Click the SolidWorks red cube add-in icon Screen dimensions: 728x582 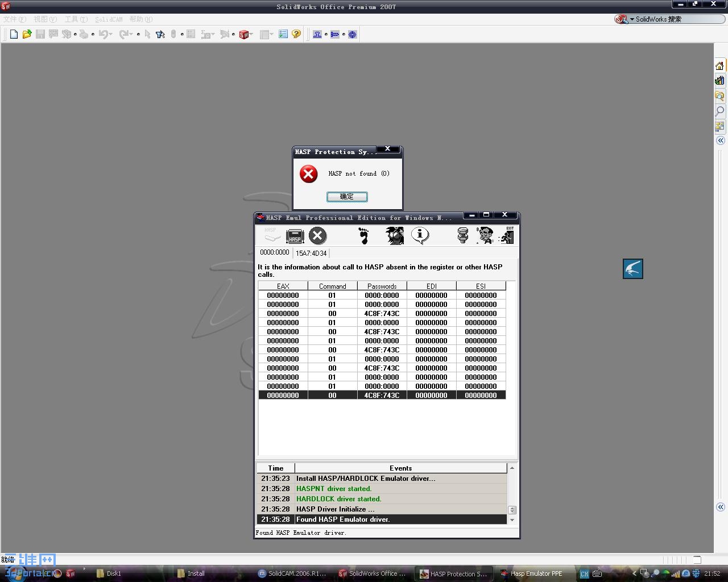pyautogui.click(x=243, y=35)
